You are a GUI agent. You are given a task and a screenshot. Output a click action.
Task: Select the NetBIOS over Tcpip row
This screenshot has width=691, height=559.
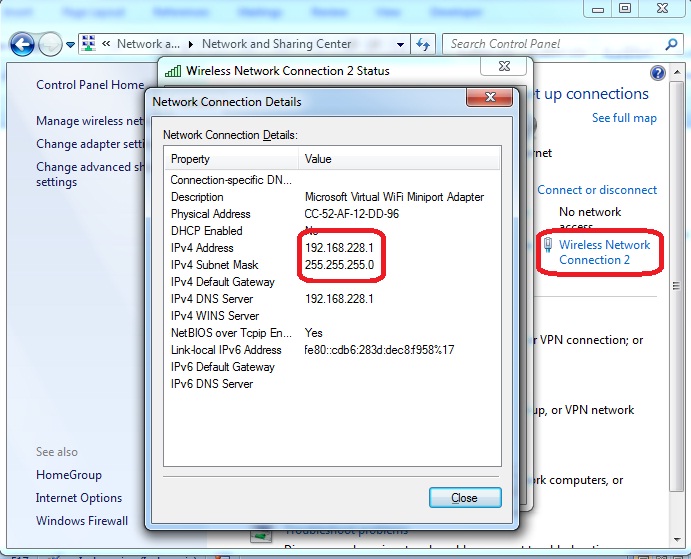click(332, 333)
